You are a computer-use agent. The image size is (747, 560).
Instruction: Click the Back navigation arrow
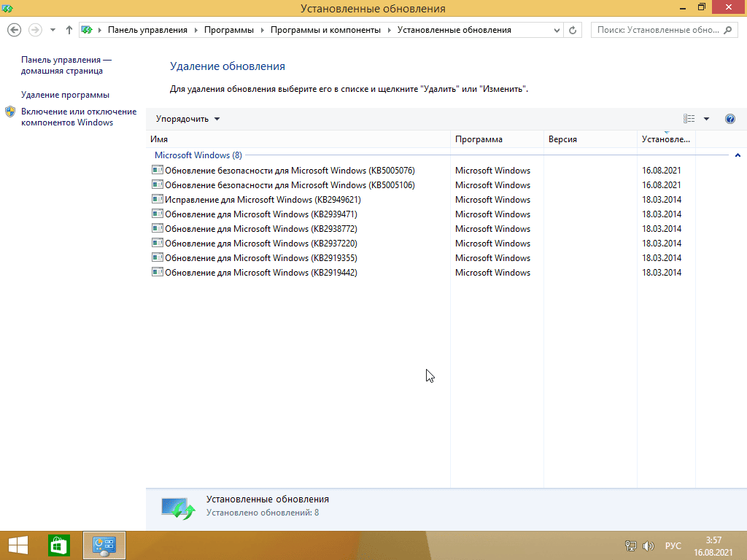[14, 30]
